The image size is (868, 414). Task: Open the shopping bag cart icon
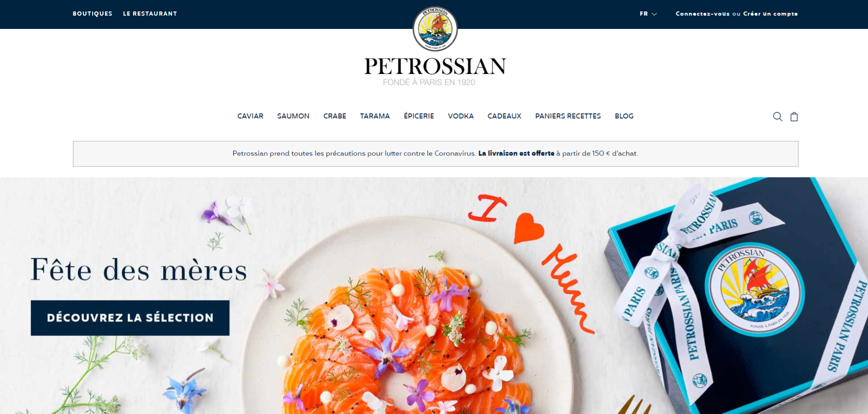794,117
